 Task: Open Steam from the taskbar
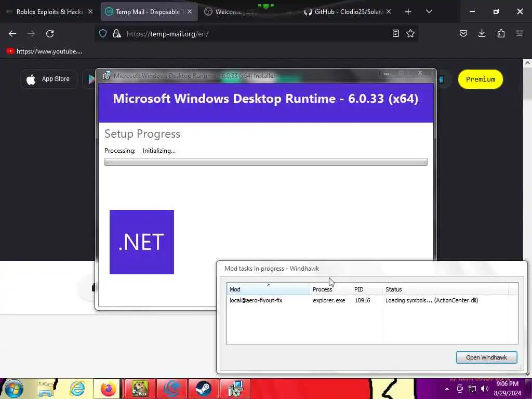click(x=203, y=389)
